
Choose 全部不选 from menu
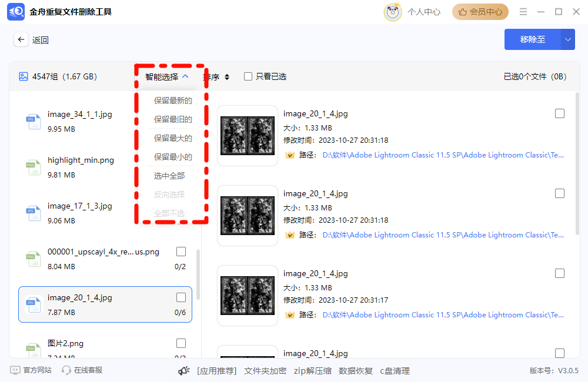169,213
